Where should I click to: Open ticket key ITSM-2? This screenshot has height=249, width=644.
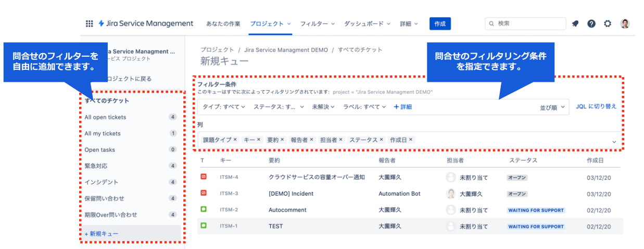pyautogui.click(x=229, y=210)
